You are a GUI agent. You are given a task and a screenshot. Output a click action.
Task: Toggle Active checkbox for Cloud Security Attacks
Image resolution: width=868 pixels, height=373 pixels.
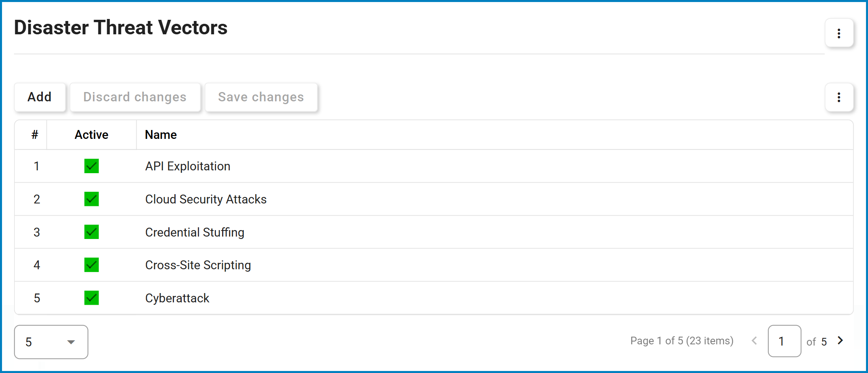point(92,199)
